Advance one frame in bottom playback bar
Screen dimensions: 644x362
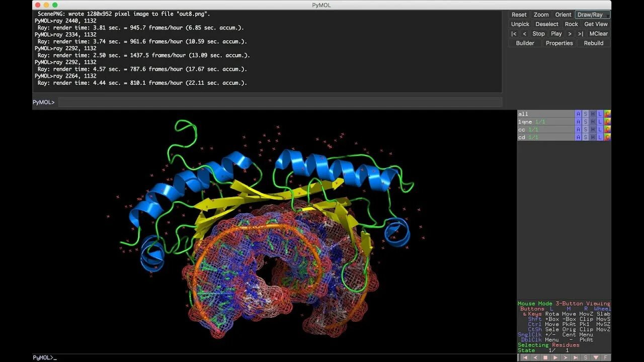566,357
